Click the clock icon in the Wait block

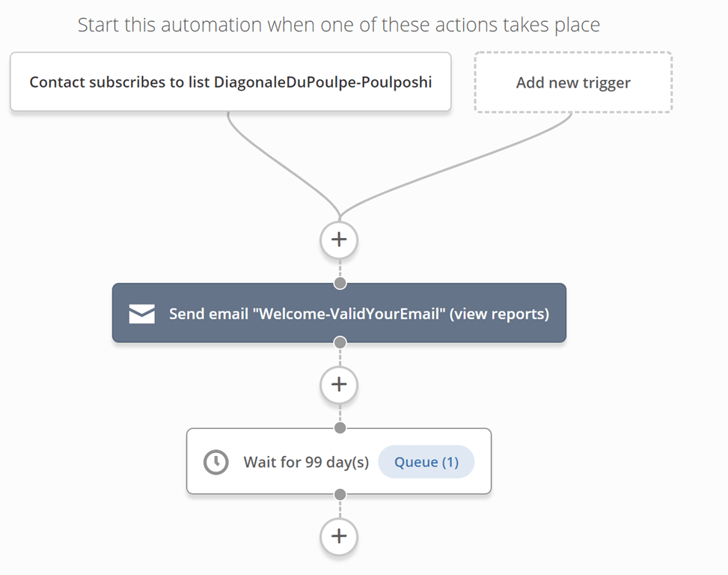click(215, 462)
